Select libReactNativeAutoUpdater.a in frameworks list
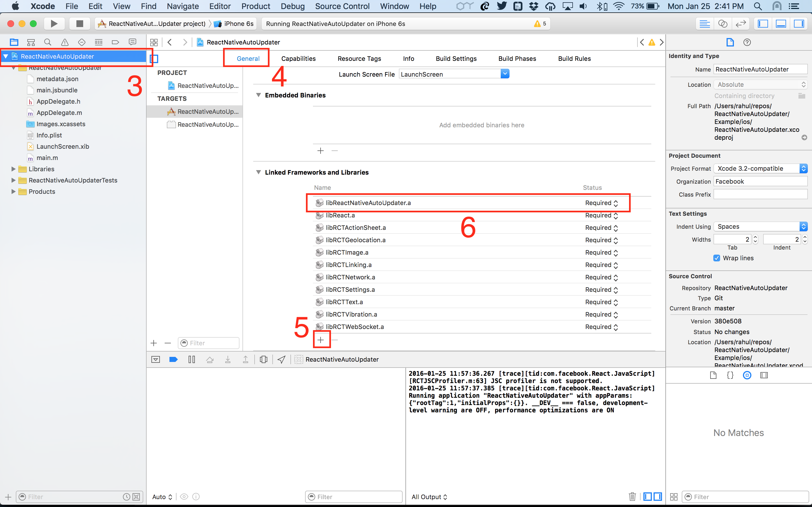 369,203
